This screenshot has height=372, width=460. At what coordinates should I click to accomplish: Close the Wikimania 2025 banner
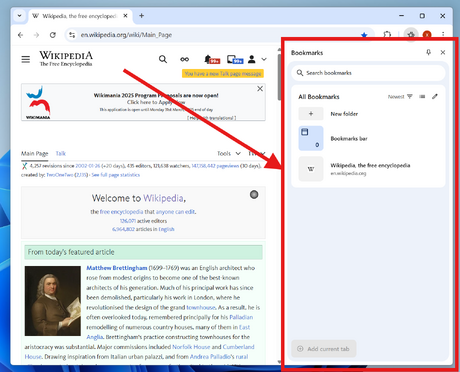260,89
